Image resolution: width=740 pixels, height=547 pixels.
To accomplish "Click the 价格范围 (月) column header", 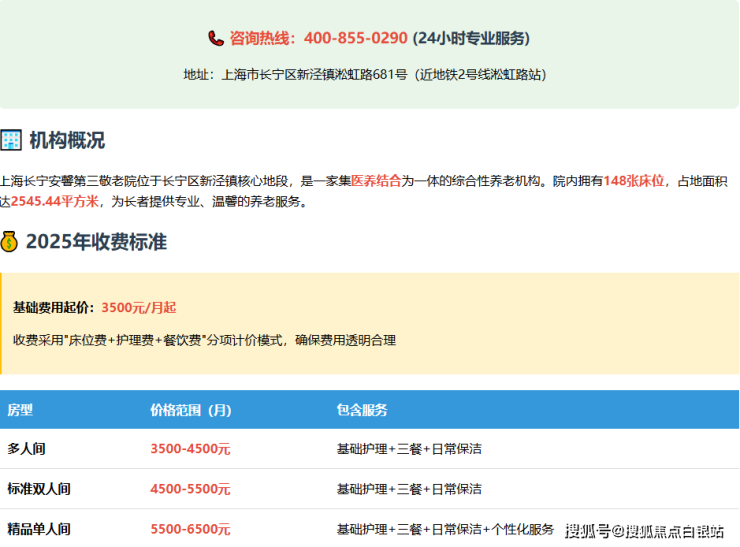I will (190, 410).
